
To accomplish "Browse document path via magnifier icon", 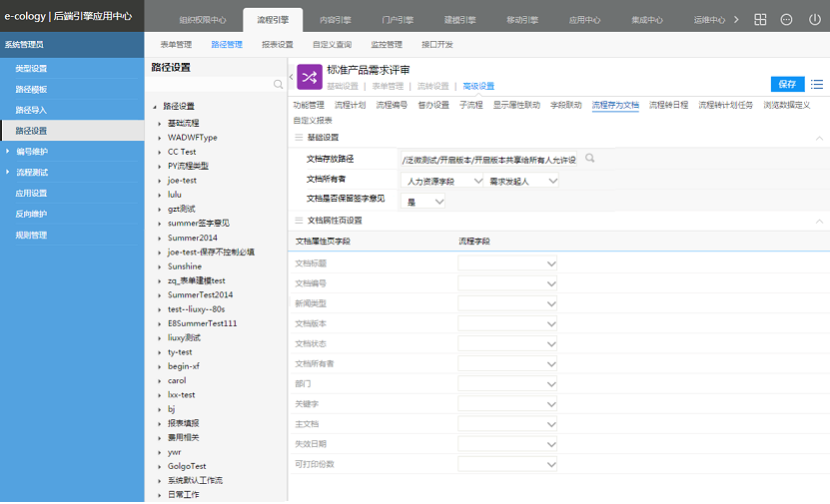I will [x=589, y=158].
